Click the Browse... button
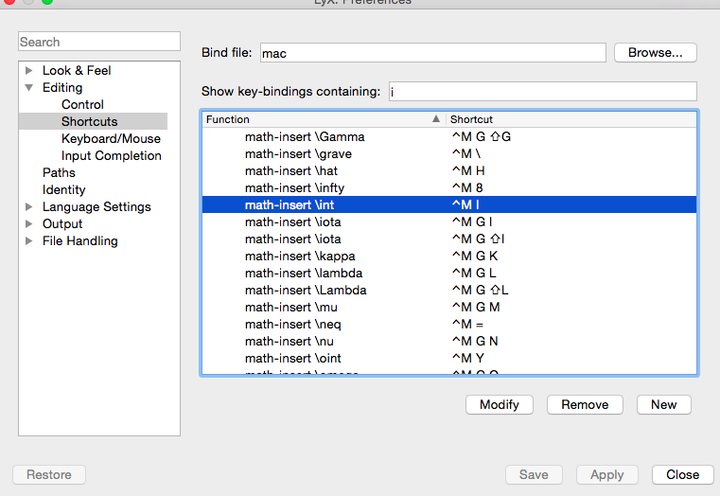Image resolution: width=720 pixels, height=496 pixels. [x=655, y=52]
